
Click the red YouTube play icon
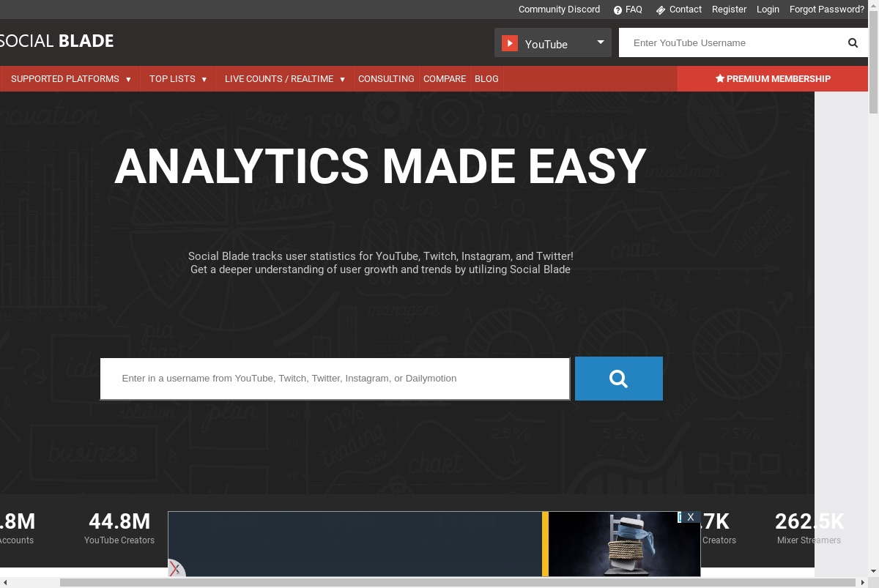(510, 44)
